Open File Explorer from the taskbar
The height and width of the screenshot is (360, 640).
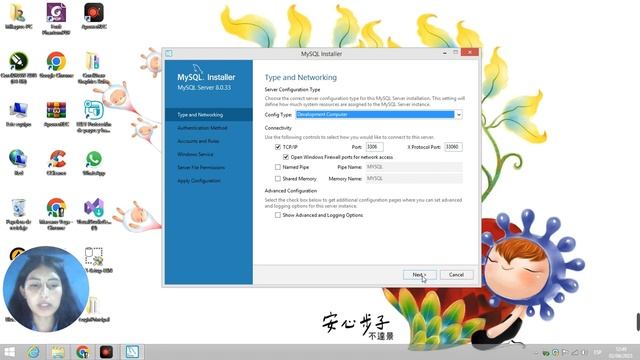[58, 352]
